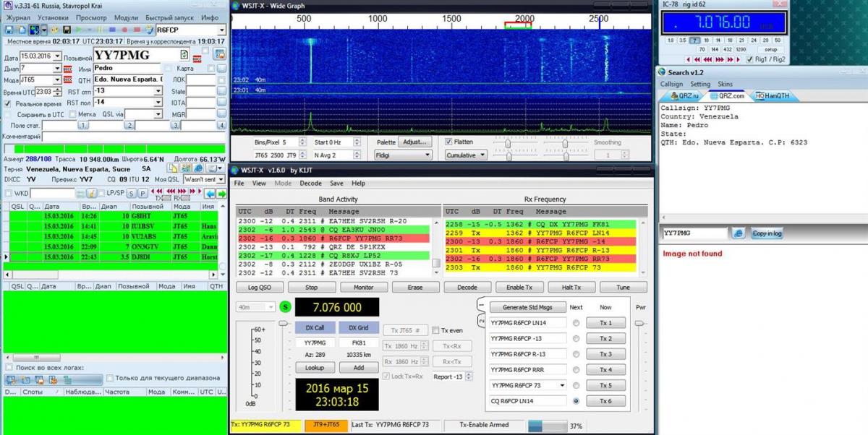Open the Мода JT65 dropdown
Screen dimensions: 868x435
tap(56, 80)
